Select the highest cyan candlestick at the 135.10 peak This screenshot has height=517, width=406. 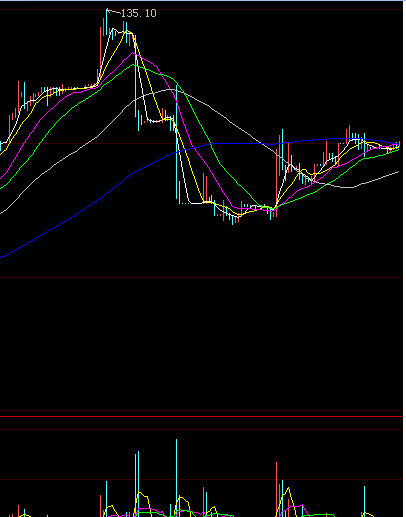(107, 22)
